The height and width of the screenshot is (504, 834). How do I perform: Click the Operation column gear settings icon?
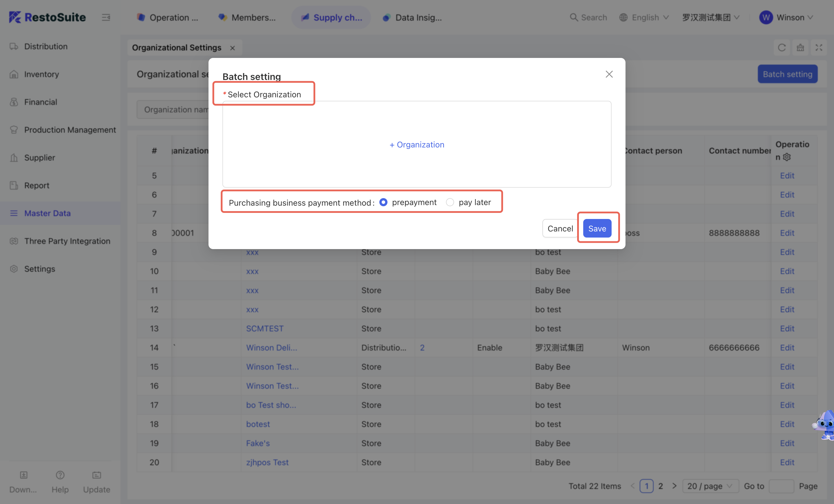click(787, 157)
